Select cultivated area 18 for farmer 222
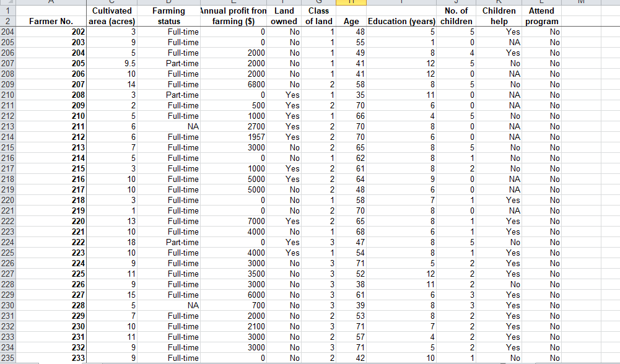 pos(111,242)
